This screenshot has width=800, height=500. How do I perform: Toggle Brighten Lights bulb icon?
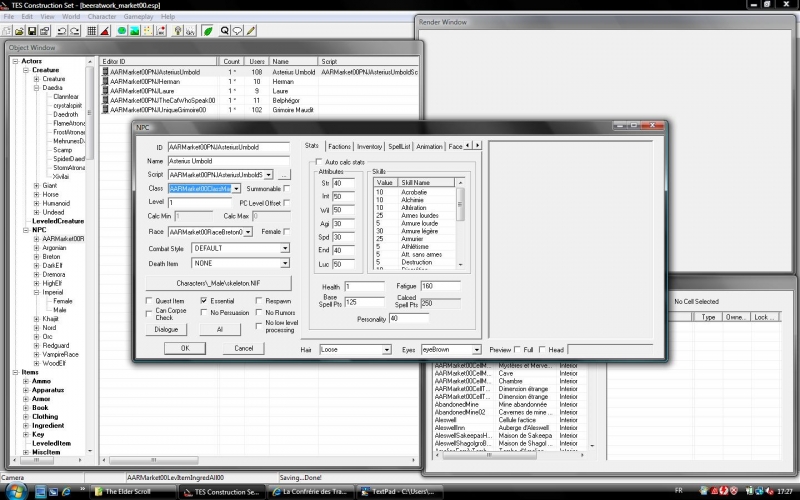pos(178,31)
